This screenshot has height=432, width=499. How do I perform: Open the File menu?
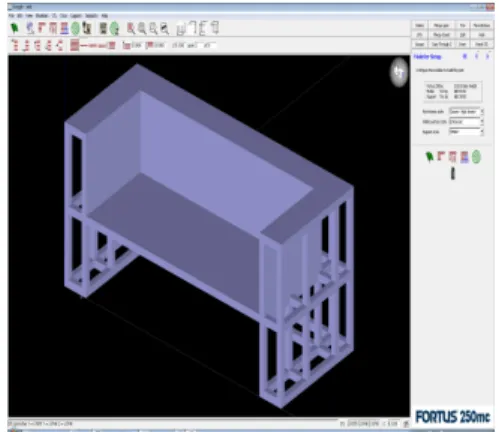tap(12, 16)
